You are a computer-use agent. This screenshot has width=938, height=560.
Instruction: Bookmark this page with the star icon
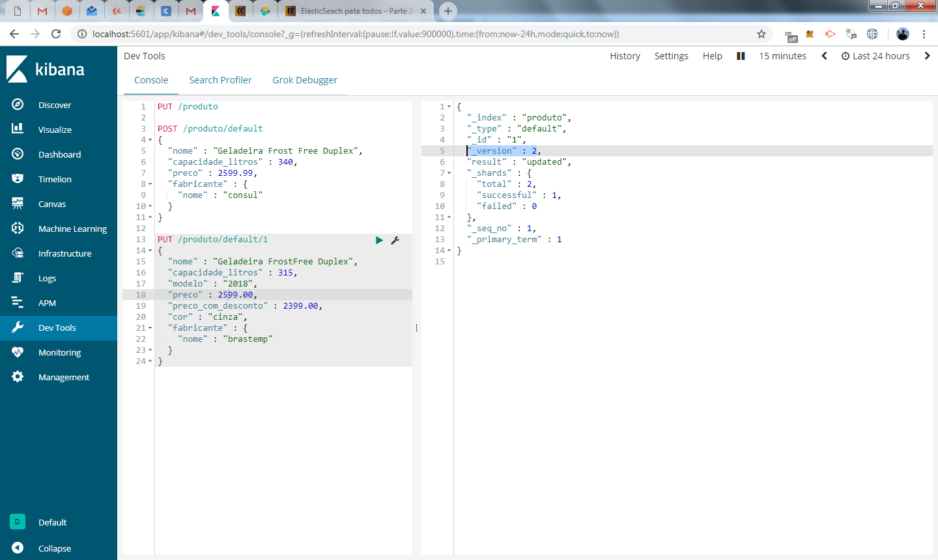[761, 34]
